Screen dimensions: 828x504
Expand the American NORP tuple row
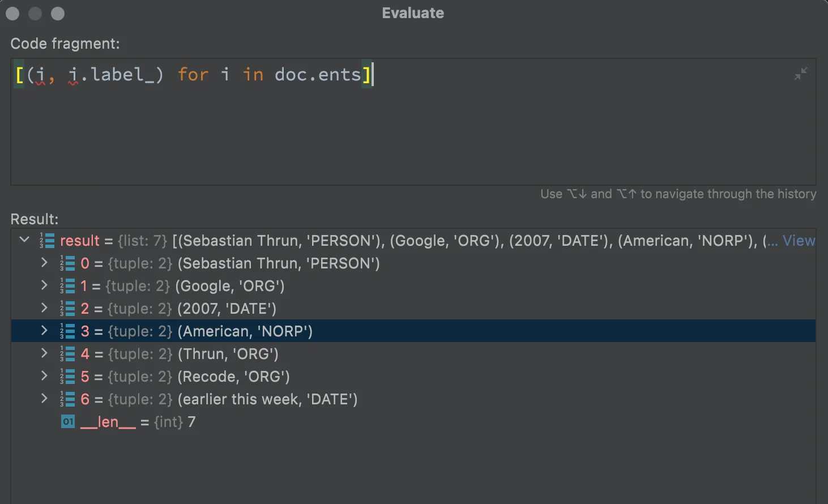click(44, 330)
